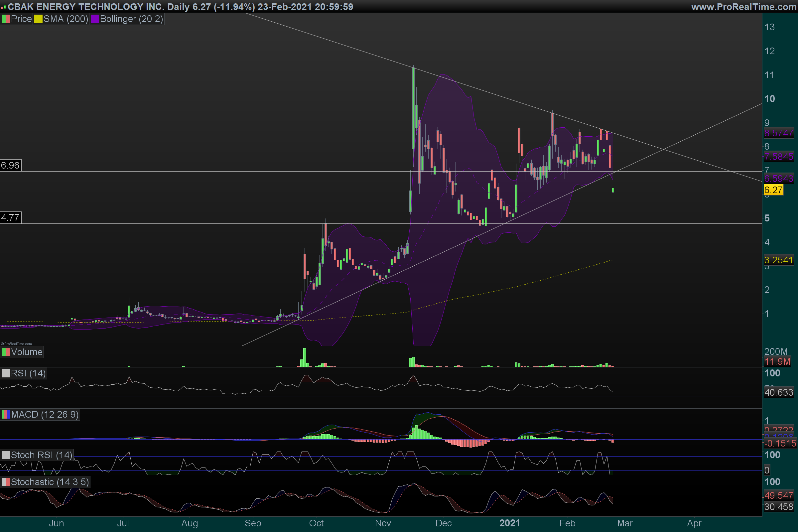Click the Nov label on time axis
The width and height of the screenshot is (798, 532).
pos(383,523)
